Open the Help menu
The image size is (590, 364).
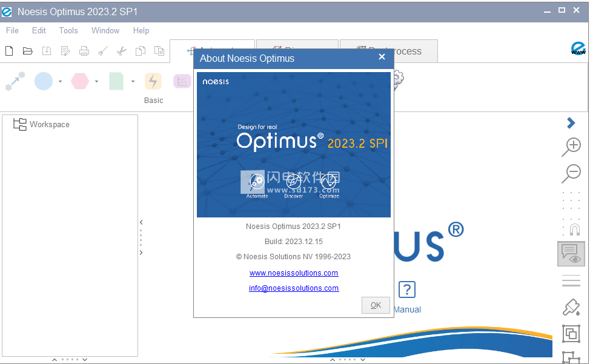point(141,30)
